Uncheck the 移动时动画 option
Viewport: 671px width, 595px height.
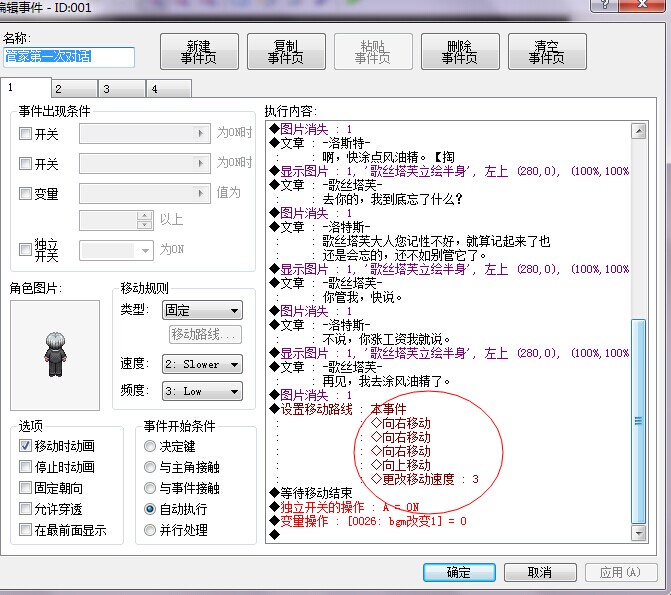coord(25,446)
